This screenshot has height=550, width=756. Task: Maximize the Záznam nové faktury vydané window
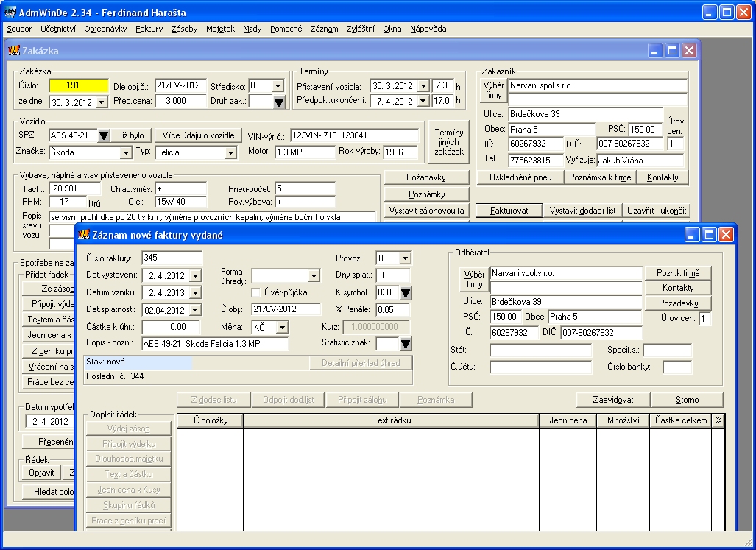(709, 235)
